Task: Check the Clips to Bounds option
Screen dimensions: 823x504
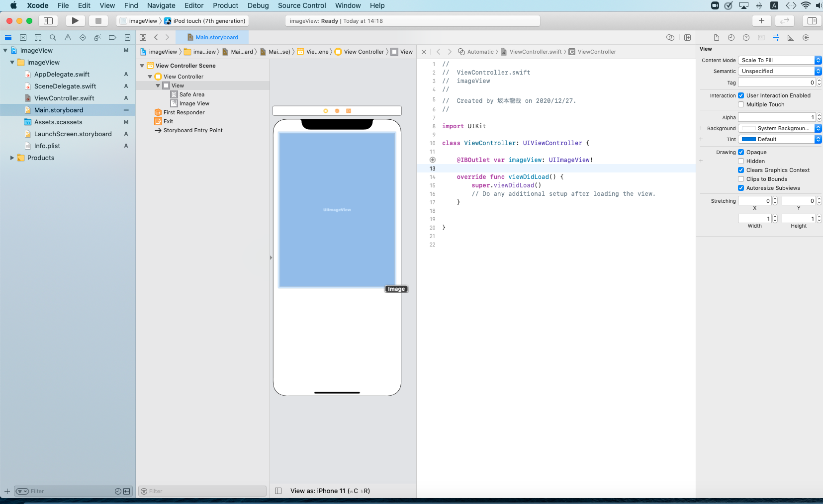Action: (x=741, y=179)
